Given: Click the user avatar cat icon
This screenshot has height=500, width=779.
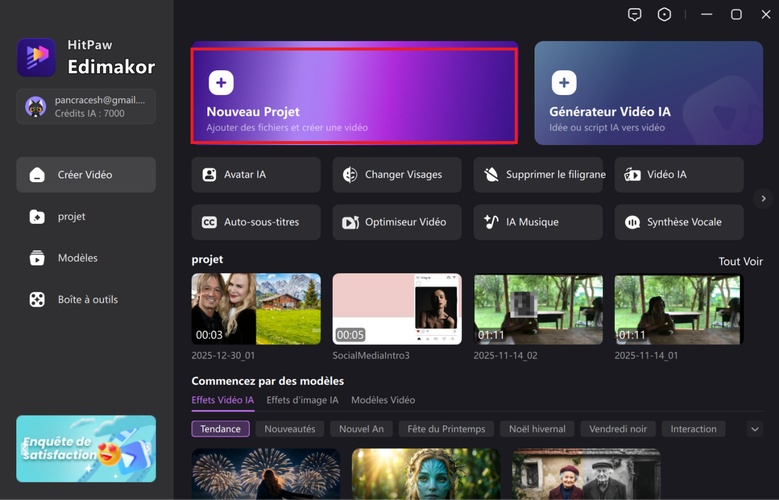Looking at the screenshot, I should 36,106.
